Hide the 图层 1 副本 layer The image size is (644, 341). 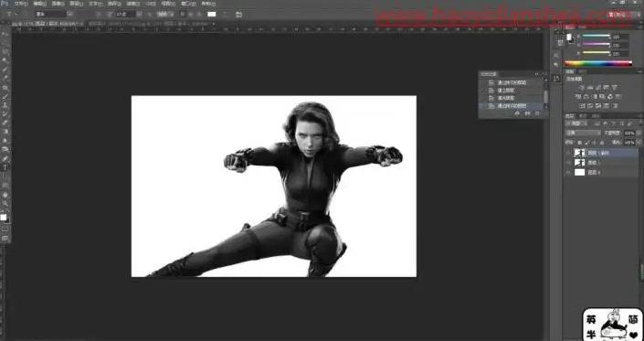pos(568,153)
